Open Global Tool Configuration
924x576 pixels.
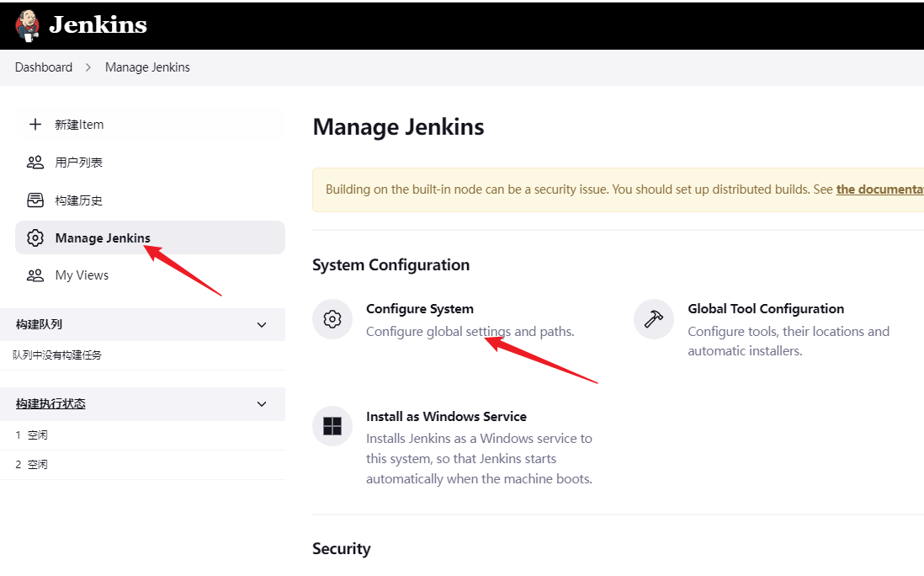(766, 309)
